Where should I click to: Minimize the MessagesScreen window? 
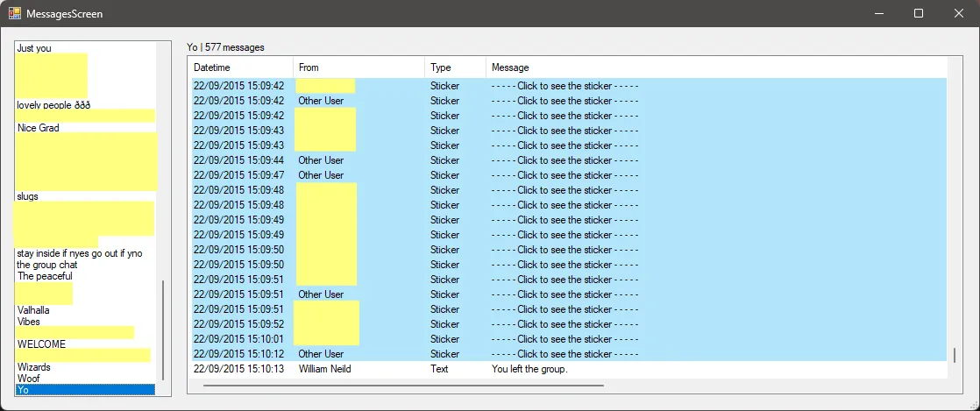(878, 13)
